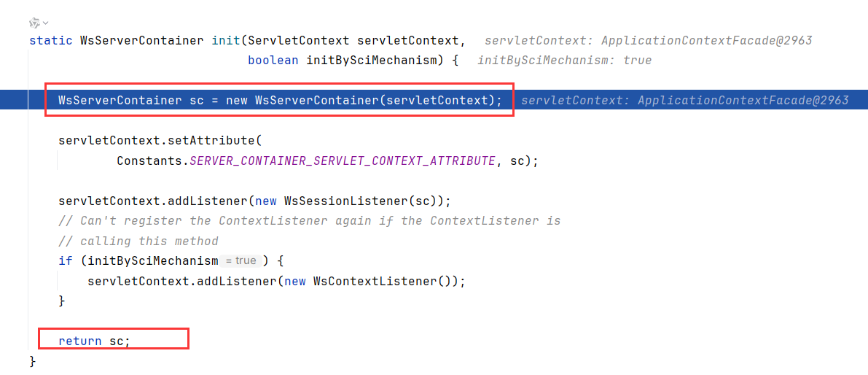Click the init method name
868x375 pixels.
[227, 40]
